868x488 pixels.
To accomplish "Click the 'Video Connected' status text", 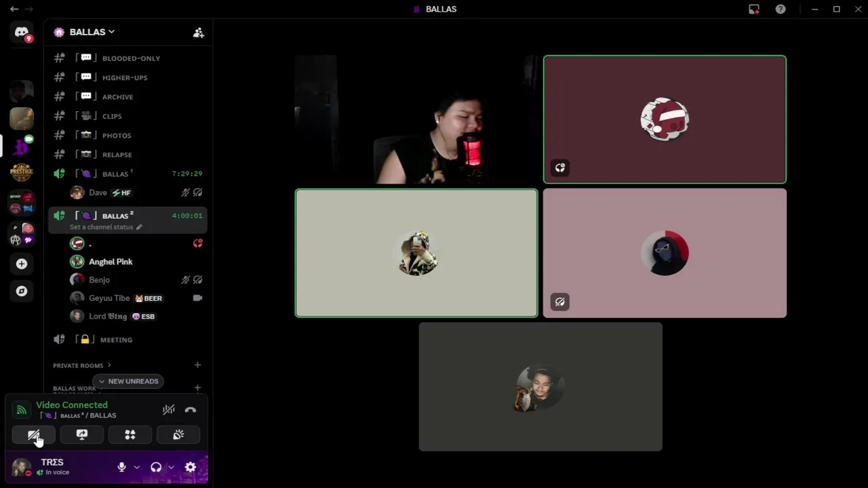I will (x=72, y=405).
